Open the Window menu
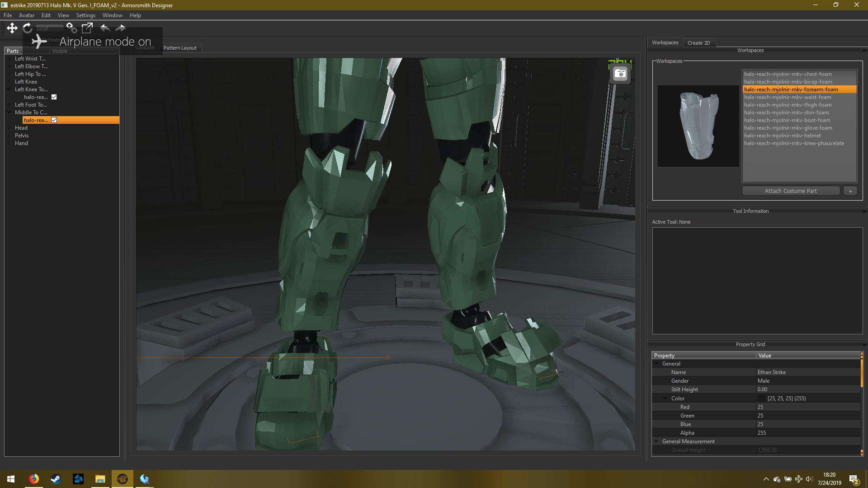Screen dimensions: 868x488 tap(113, 15)
